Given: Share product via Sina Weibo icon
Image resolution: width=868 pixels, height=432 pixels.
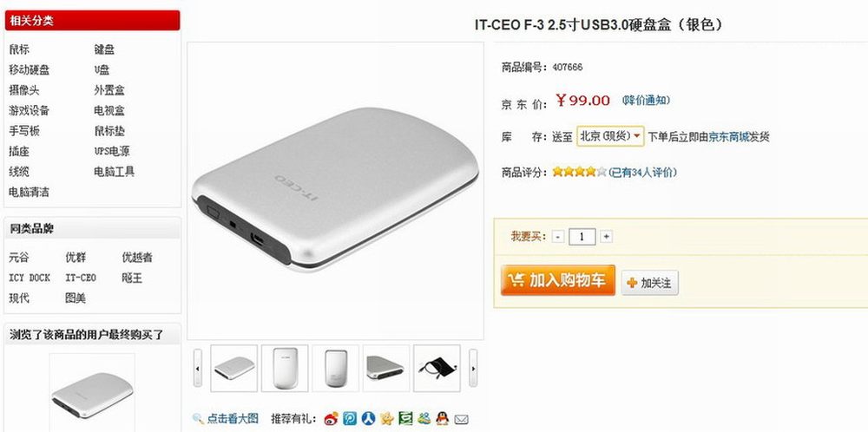Looking at the screenshot, I should tap(331, 419).
